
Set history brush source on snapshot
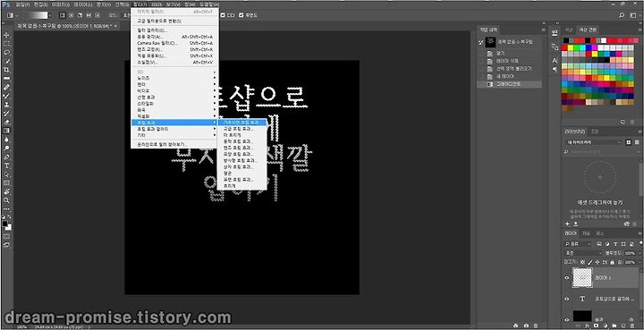(481, 42)
